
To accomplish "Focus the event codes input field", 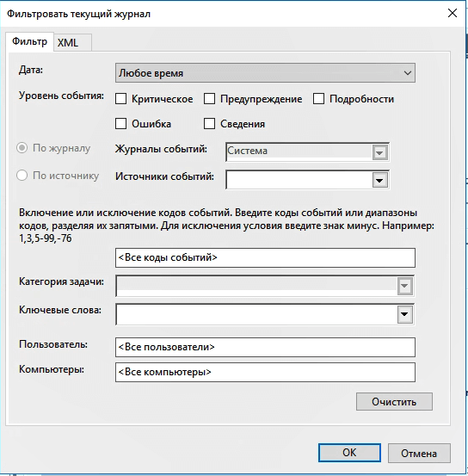I will (x=265, y=257).
